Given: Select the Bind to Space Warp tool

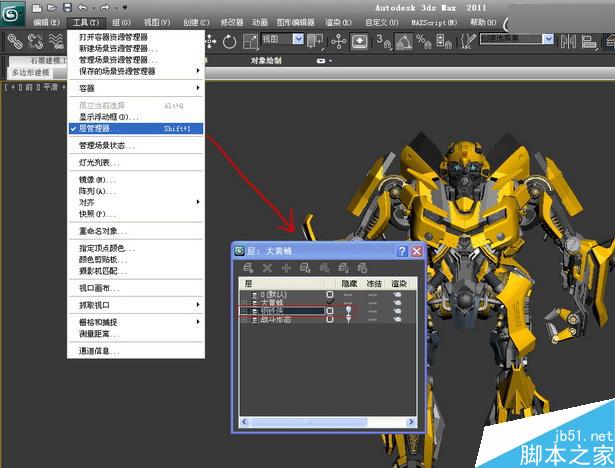Looking at the screenshot, I should pyautogui.click(x=56, y=41).
